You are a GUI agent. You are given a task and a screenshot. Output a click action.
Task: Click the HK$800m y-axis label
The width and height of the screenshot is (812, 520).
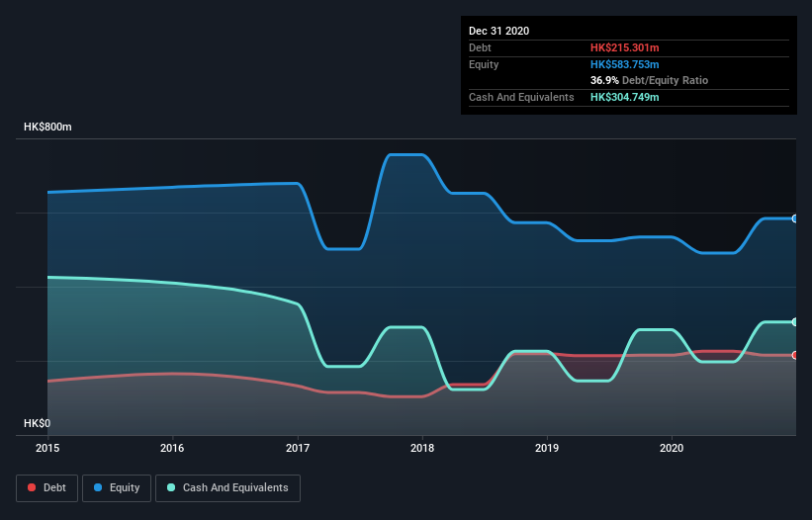[x=47, y=127]
